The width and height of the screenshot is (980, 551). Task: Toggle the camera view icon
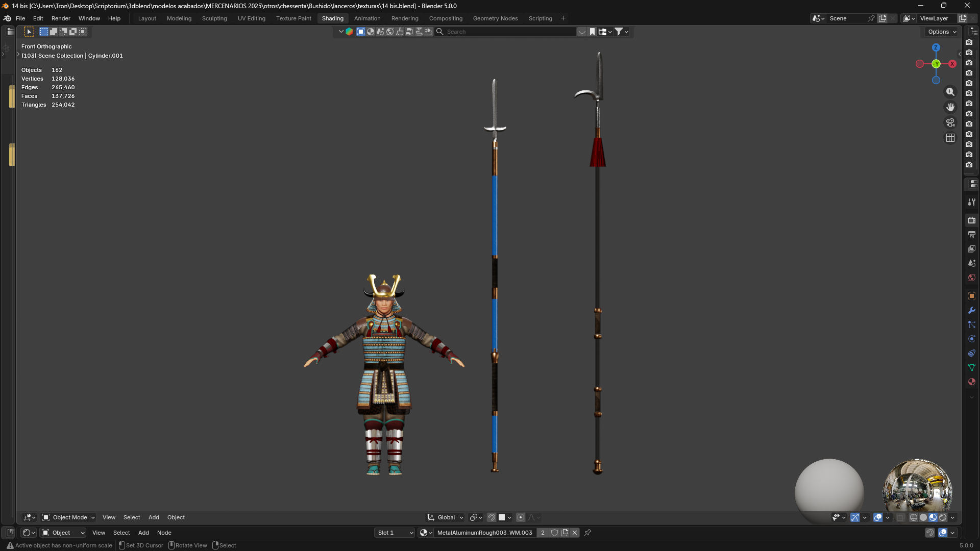(x=950, y=122)
